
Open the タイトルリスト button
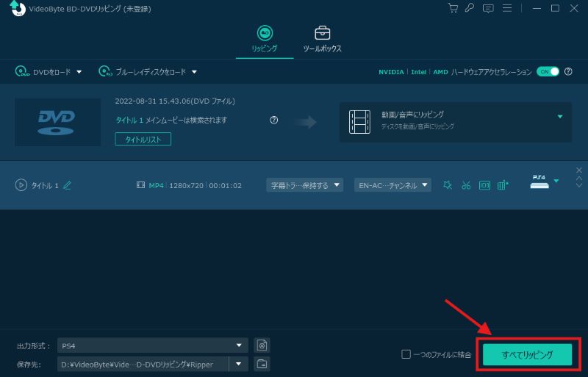tap(143, 139)
